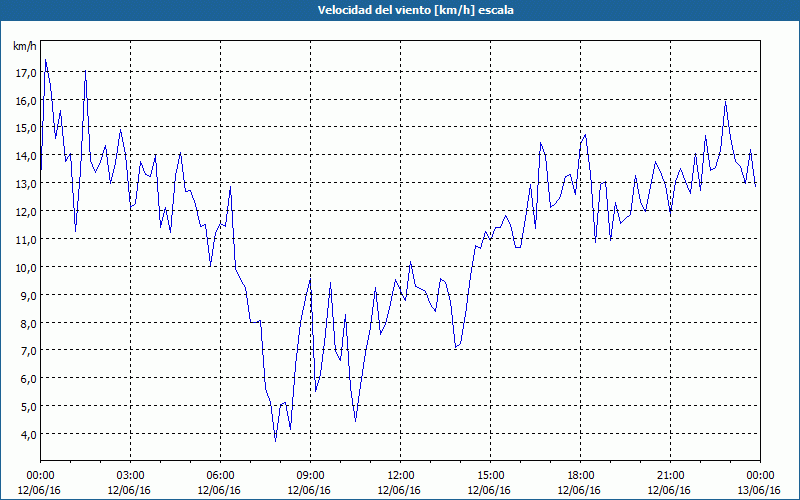Image resolution: width=800 pixels, height=500 pixels.
Task: Click the '11,0' y-axis value
Action: coord(26,240)
